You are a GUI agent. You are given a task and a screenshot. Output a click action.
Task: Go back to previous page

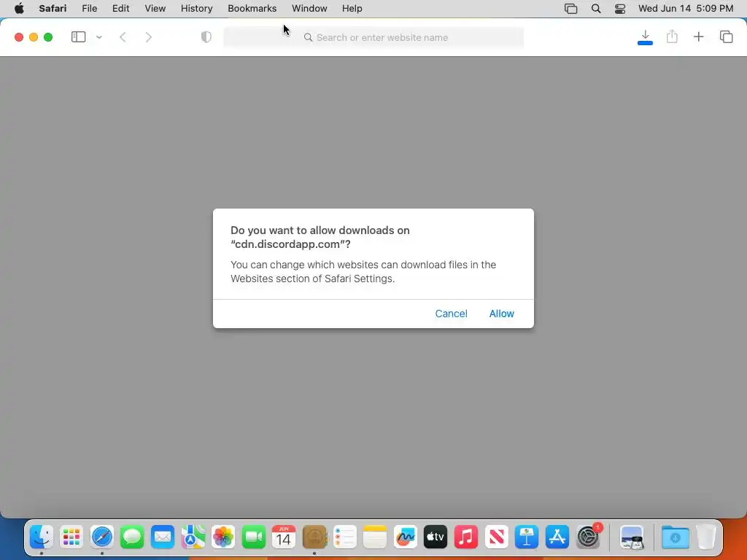click(123, 36)
